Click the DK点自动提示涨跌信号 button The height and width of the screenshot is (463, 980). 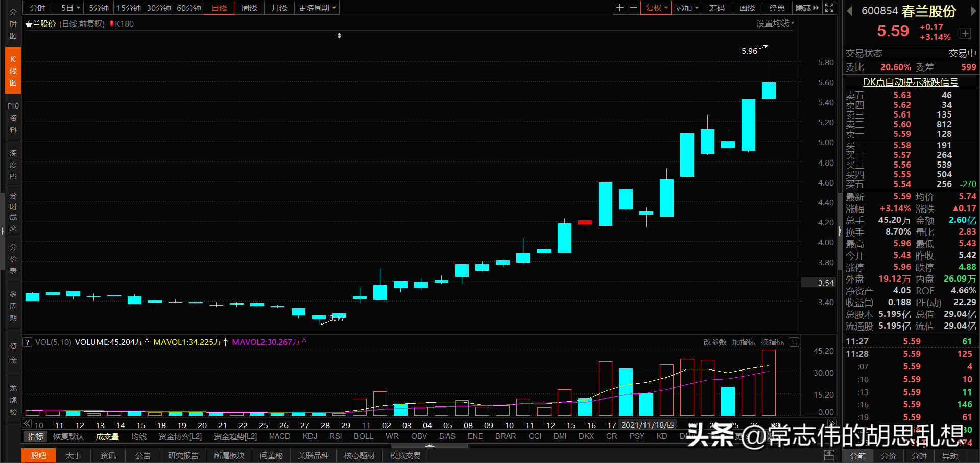pyautogui.click(x=910, y=82)
